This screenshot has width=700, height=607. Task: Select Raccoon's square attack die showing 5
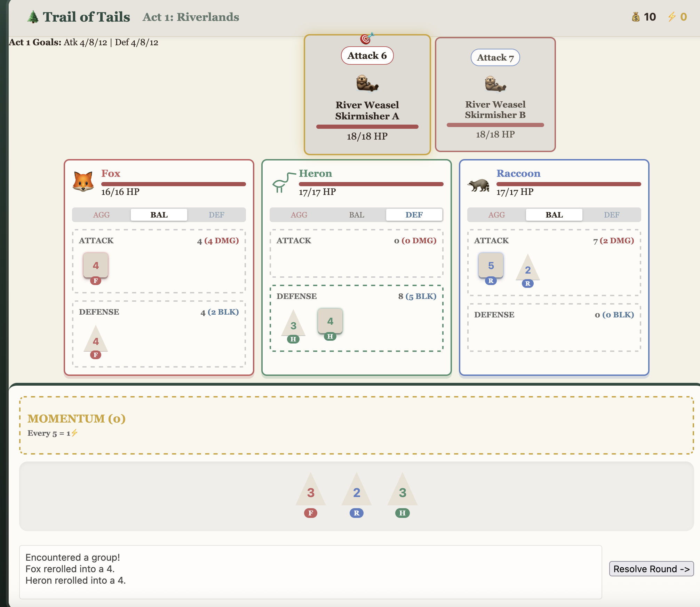point(491,266)
